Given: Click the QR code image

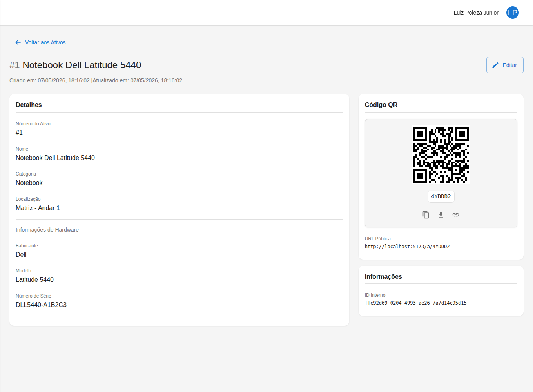Looking at the screenshot, I should point(441,155).
